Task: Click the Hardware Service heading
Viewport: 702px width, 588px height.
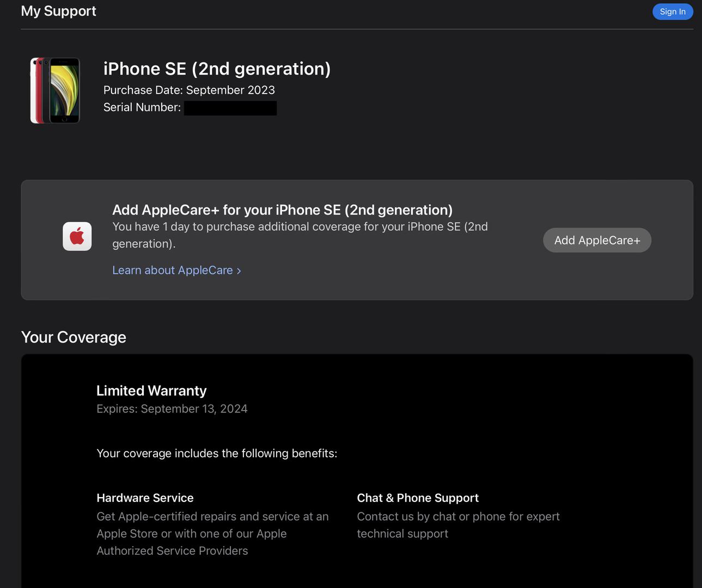Action: pyautogui.click(x=145, y=498)
